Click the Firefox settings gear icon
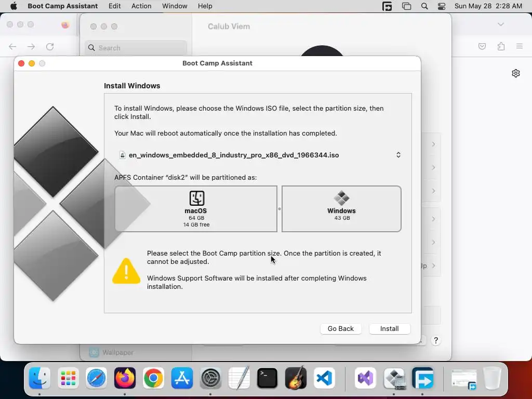This screenshot has height=399, width=532. click(516, 73)
